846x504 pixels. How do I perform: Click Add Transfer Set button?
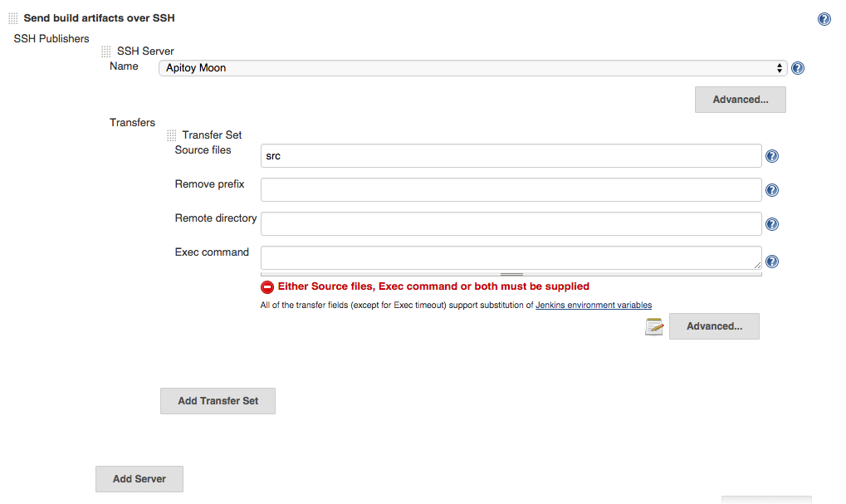click(x=218, y=401)
